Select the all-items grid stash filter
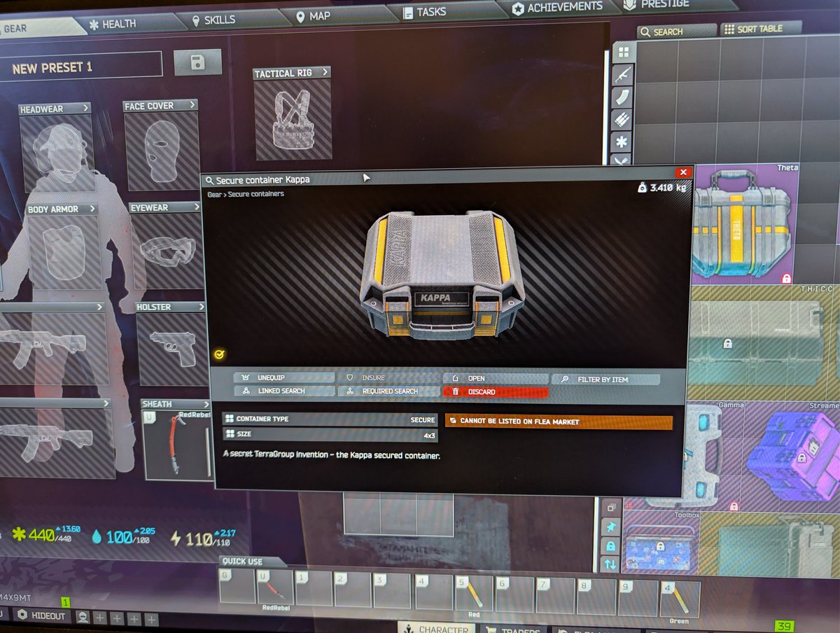 click(623, 53)
